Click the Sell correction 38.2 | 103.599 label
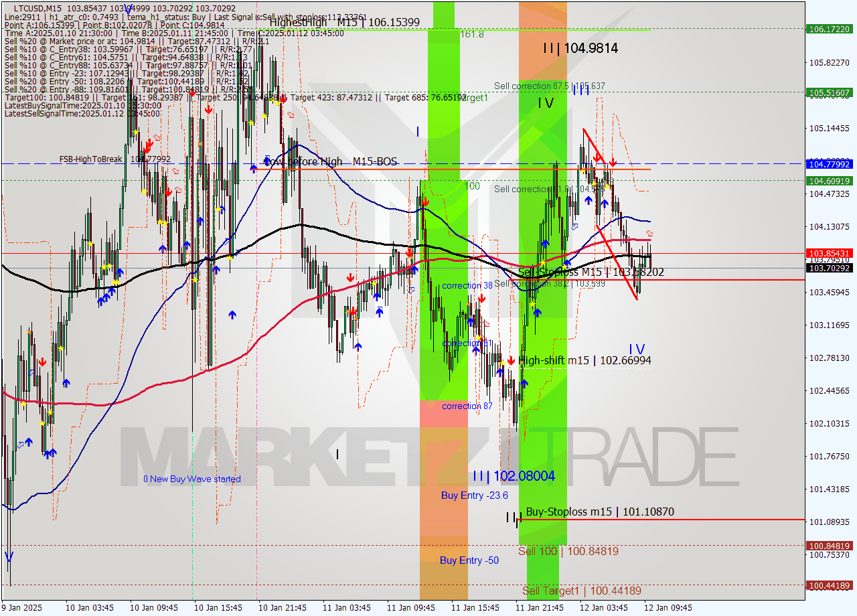 [550, 283]
